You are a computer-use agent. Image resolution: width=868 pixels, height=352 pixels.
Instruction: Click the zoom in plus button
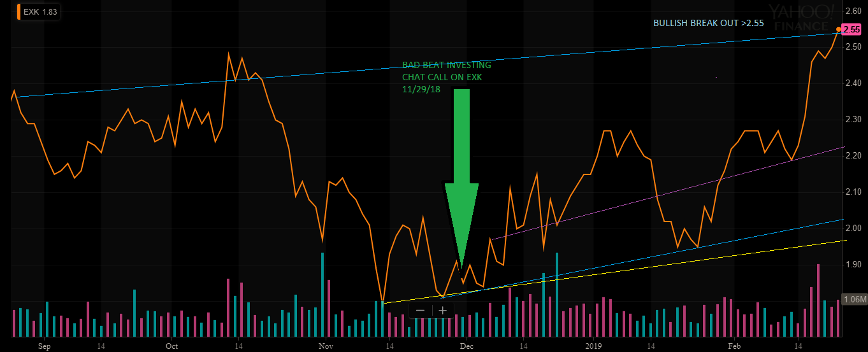442,311
